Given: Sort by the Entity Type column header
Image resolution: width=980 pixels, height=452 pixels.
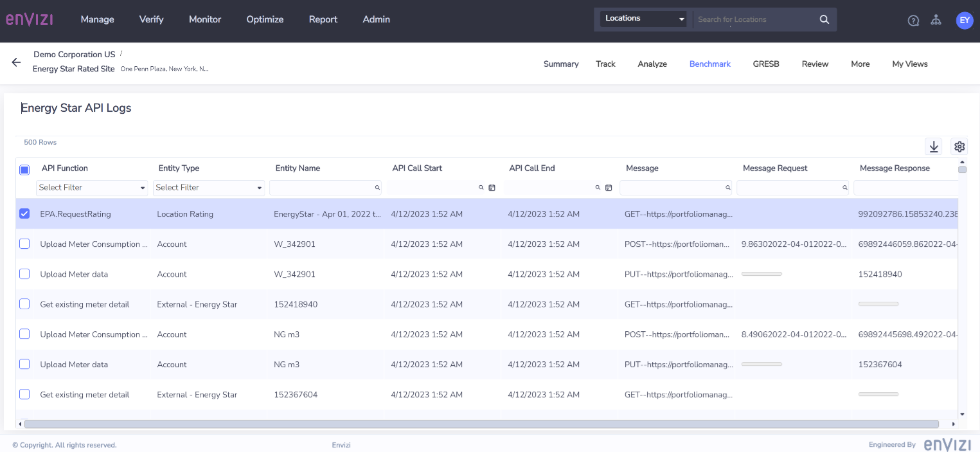Looking at the screenshot, I should (179, 168).
